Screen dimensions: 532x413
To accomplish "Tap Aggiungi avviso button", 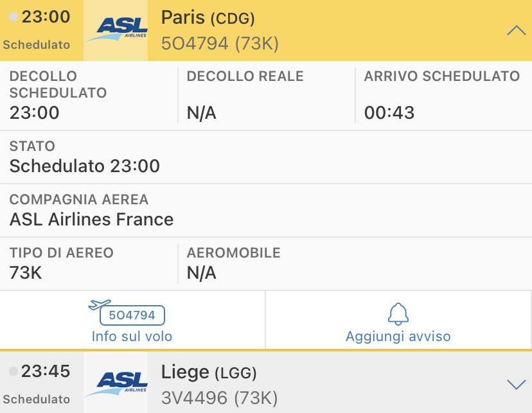I will (398, 336).
